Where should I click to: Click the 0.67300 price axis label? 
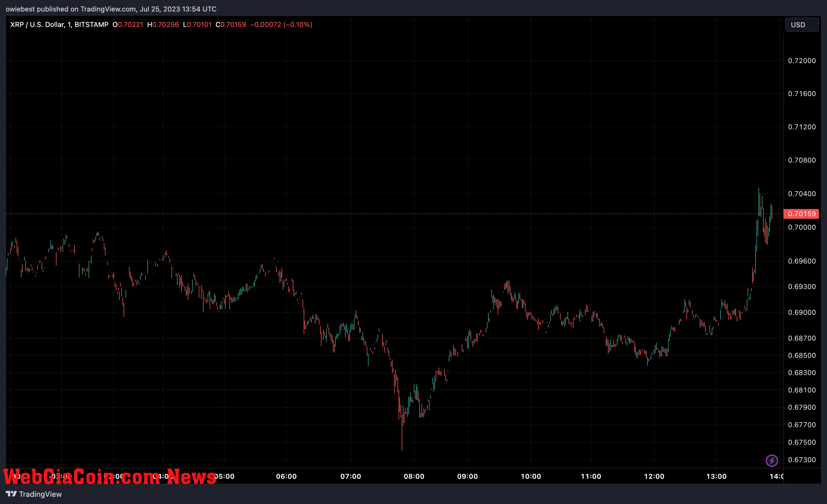click(802, 460)
